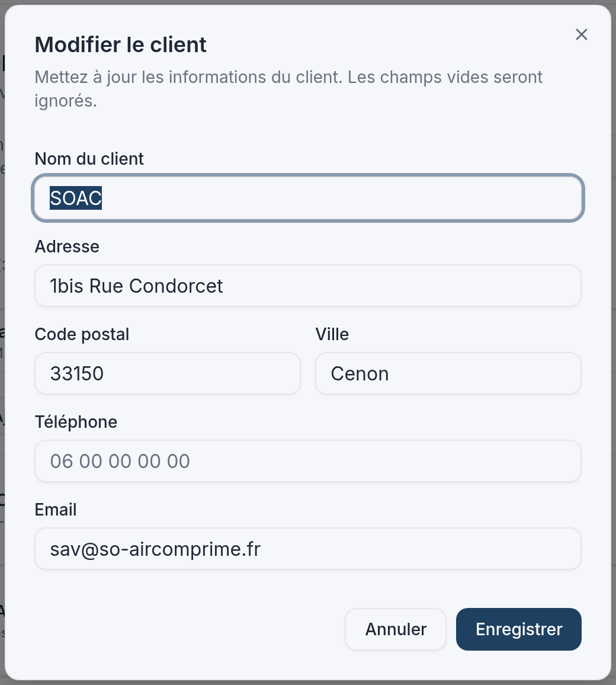Click the empty Téléphone input field
Image resolution: width=616 pixels, height=685 pixels.
click(x=308, y=462)
